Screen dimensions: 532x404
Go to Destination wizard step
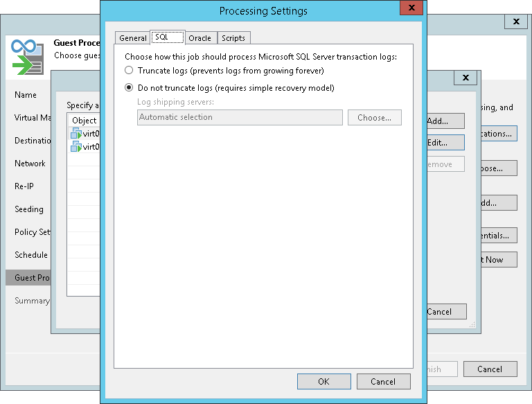[x=33, y=141]
